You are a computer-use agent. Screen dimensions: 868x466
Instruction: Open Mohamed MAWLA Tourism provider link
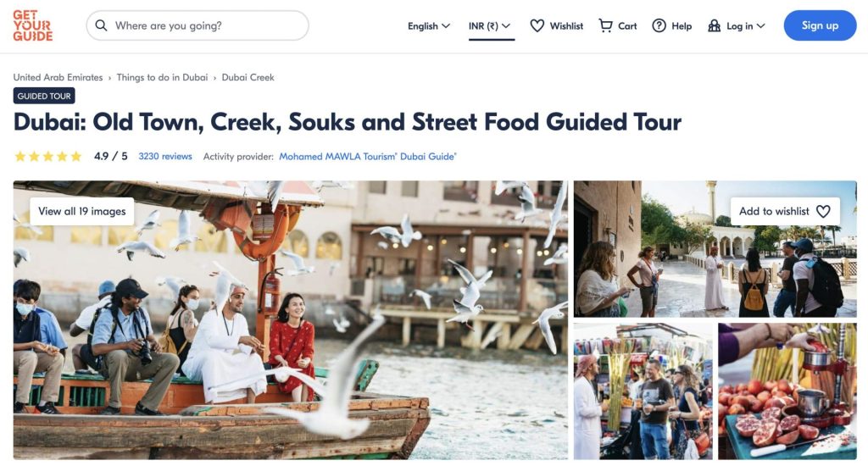[367, 157]
